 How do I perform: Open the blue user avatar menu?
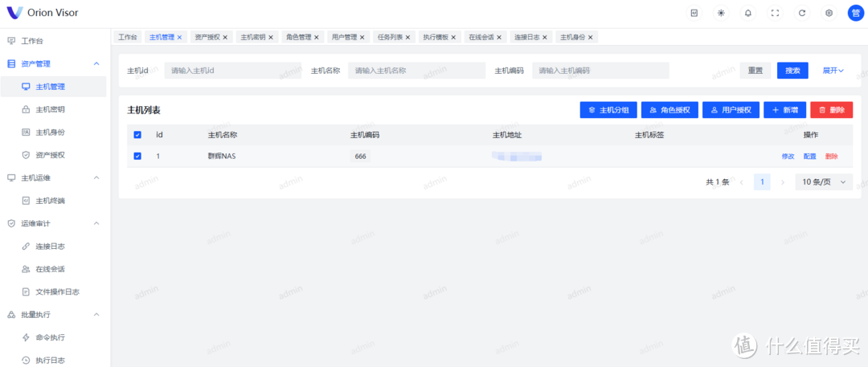[855, 14]
